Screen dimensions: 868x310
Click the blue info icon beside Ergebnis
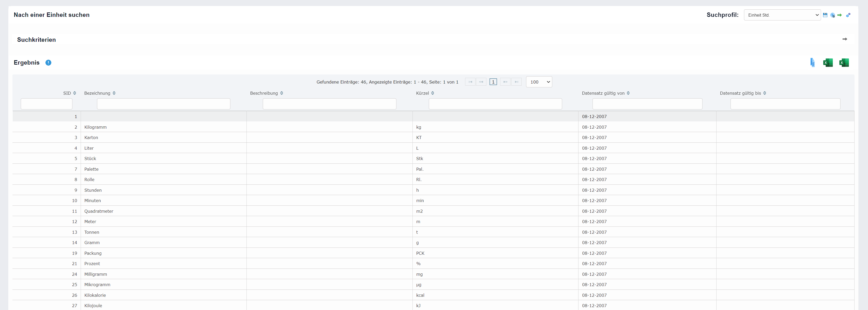click(x=48, y=63)
